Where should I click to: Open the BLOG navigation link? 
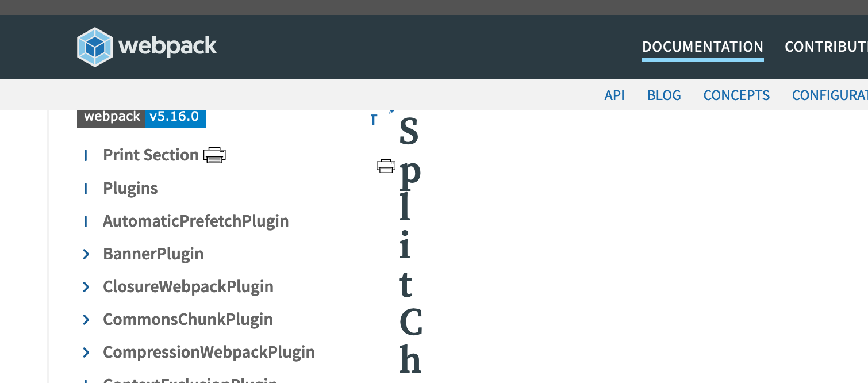664,95
